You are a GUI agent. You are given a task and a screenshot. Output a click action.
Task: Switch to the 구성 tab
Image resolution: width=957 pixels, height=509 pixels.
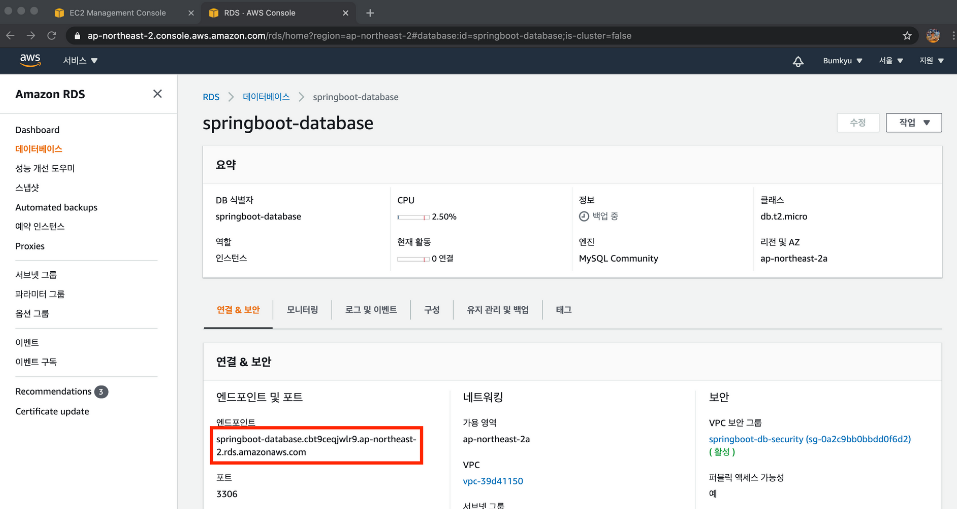[432, 310]
